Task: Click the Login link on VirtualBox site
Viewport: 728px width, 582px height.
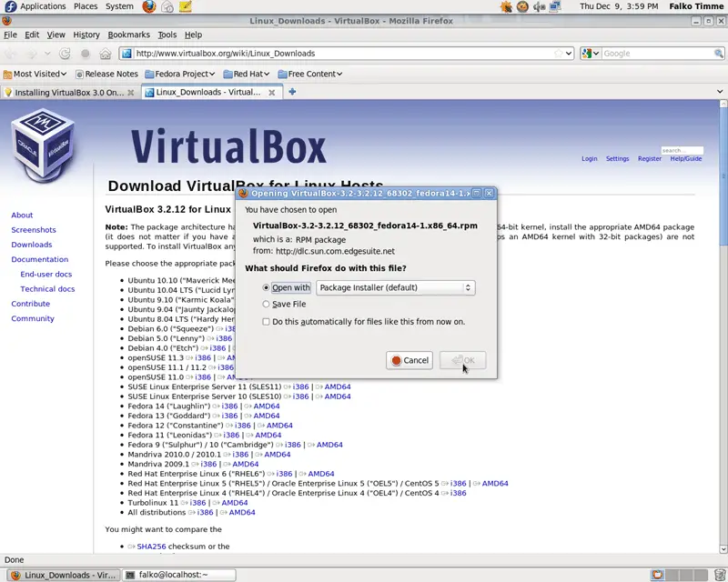Action: pyautogui.click(x=590, y=159)
